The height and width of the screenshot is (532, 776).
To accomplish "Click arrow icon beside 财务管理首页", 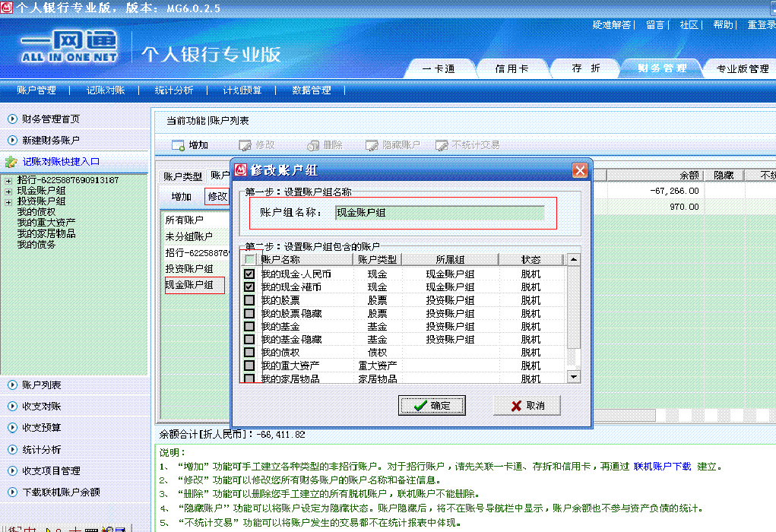I will [12, 119].
